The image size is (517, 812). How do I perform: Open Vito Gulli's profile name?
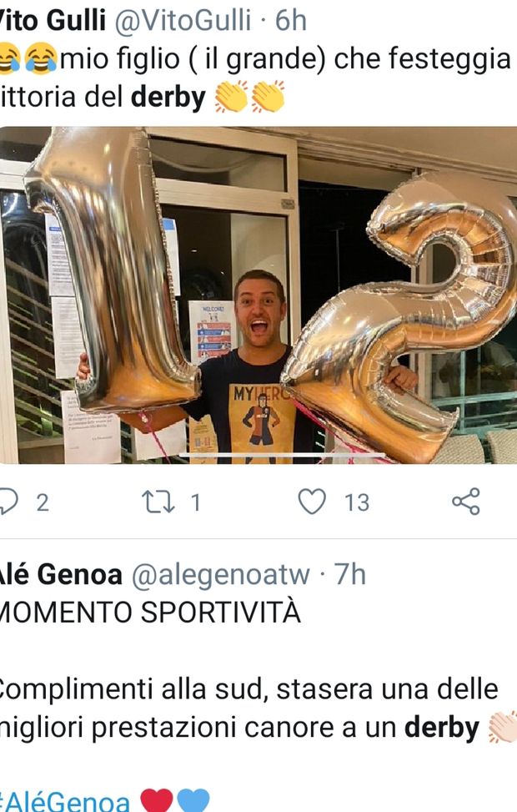[53, 20]
